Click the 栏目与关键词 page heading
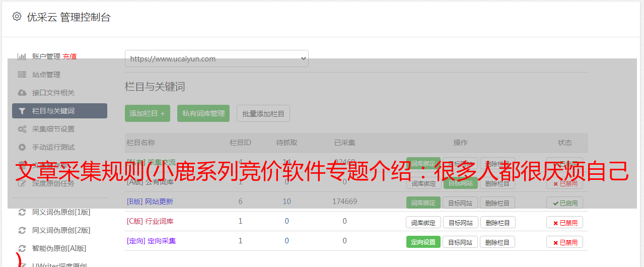This screenshot has height=267, width=644. [155, 87]
